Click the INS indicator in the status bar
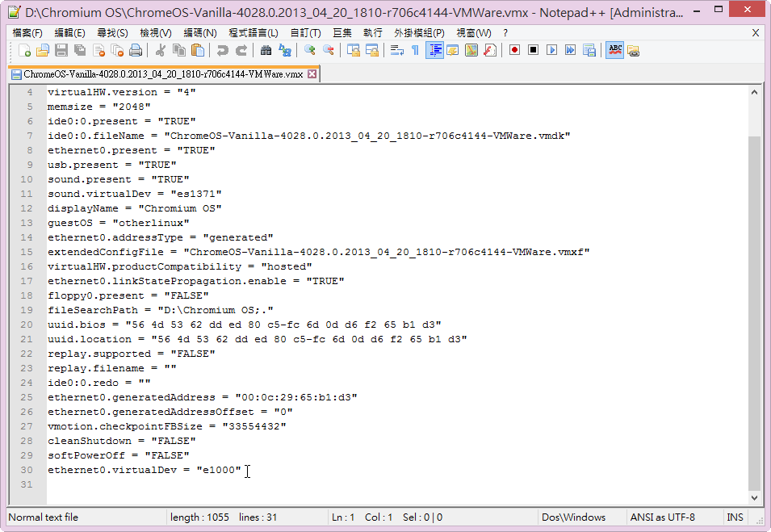This screenshot has height=532, width=771. pyautogui.click(x=735, y=517)
